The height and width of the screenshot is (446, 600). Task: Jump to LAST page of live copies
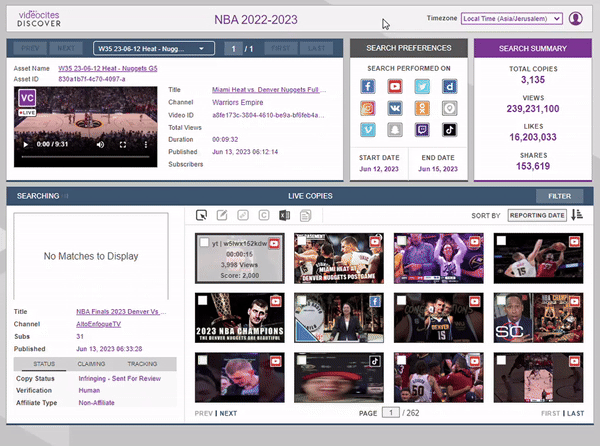click(x=576, y=413)
